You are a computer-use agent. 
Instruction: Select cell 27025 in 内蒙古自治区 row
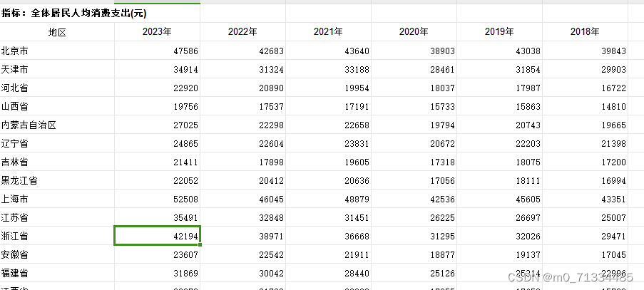click(158, 124)
